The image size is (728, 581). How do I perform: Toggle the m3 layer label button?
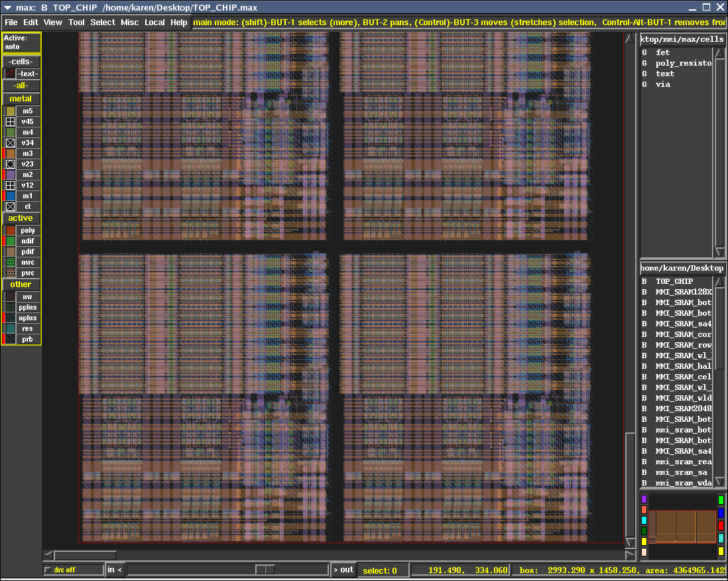[27, 154]
